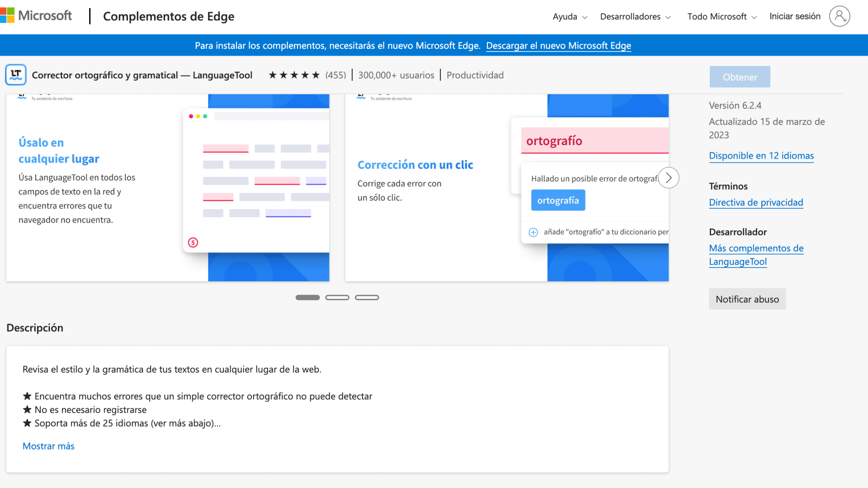Click 'Soporta más de 25 idiomas' line
The image size is (868, 488).
[127, 423]
